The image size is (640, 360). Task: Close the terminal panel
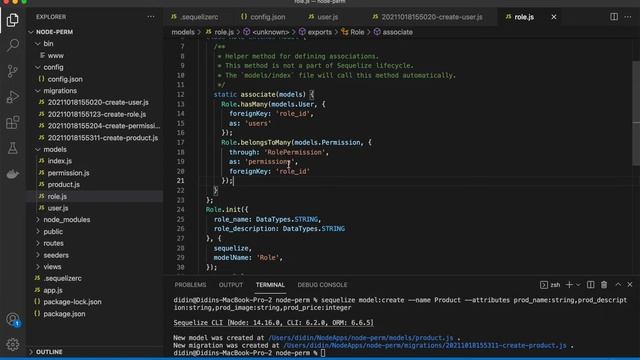(x=630, y=285)
